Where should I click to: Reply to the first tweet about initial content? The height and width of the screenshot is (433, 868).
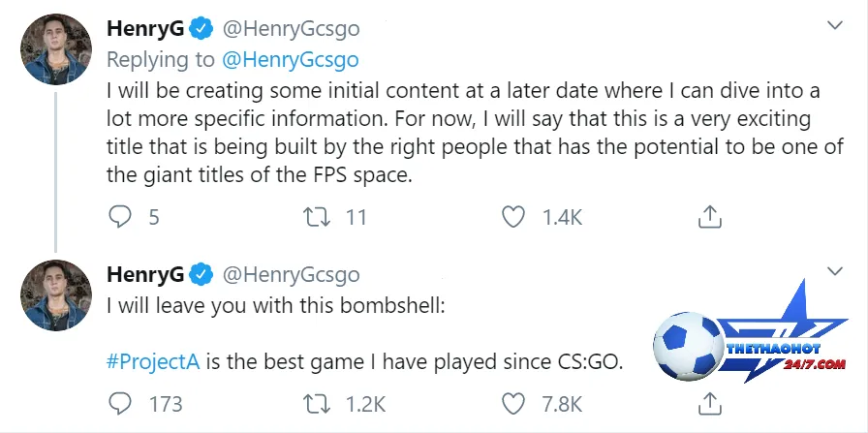tap(119, 217)
